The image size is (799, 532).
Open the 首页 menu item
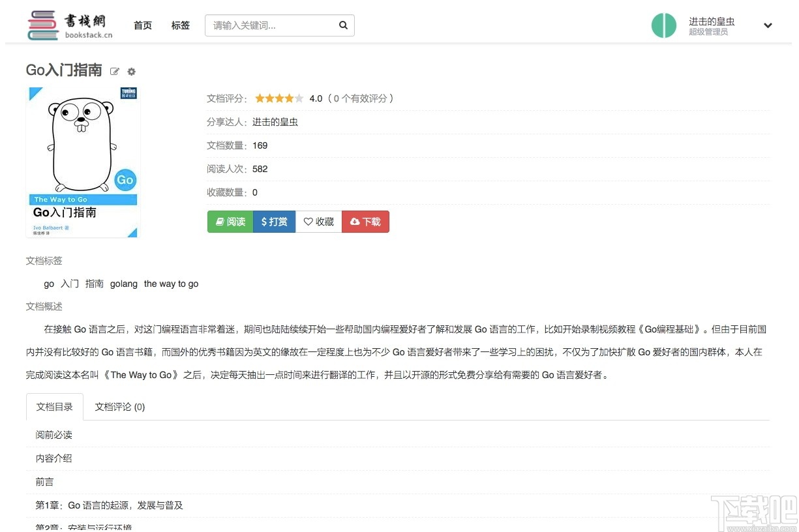pyautogui.click(x=142, y=25)
